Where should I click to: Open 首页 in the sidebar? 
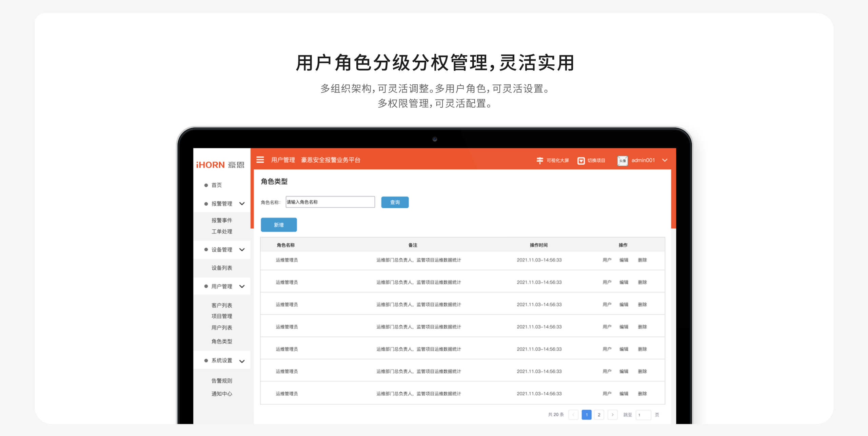216,185
